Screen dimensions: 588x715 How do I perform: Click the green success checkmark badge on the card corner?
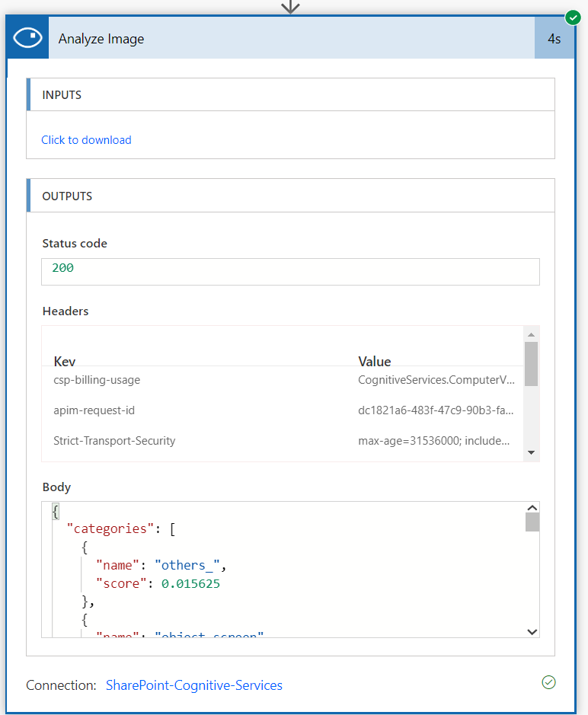click(573, 17)
